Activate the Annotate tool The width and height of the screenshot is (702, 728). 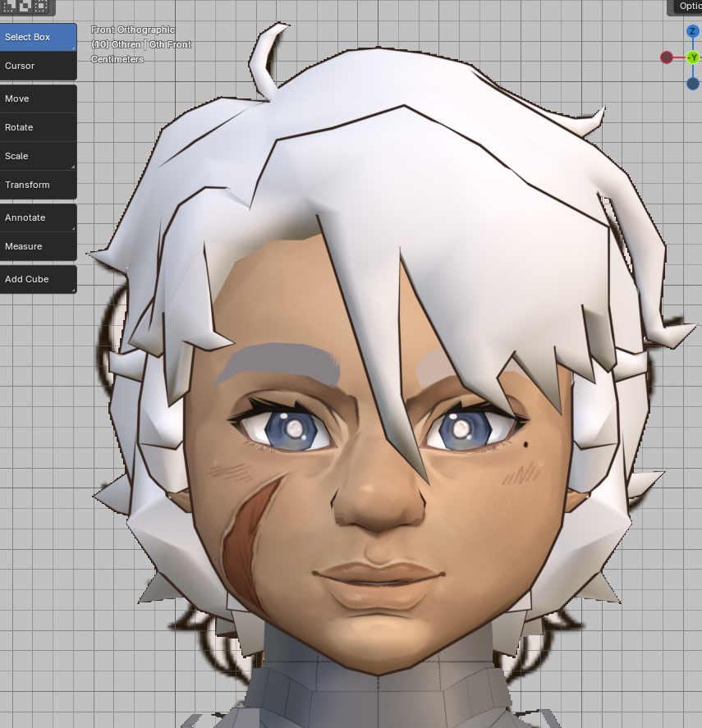[38, 217]
